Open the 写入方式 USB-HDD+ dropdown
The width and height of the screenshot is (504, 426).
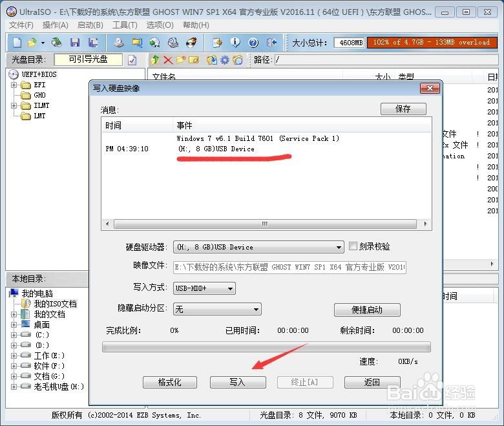pyautogui.click(x=230, y=288)
